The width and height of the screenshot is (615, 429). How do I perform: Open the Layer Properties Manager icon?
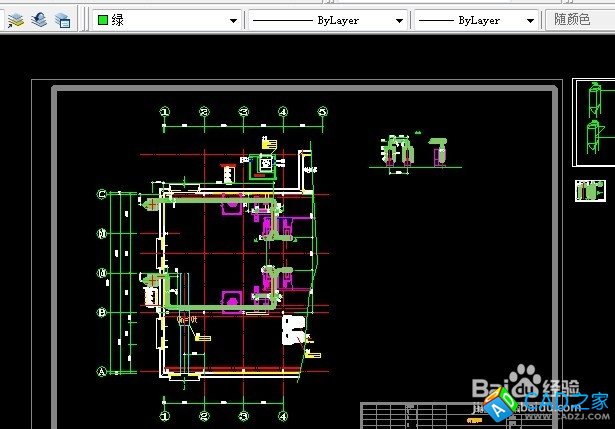[16, 19]
